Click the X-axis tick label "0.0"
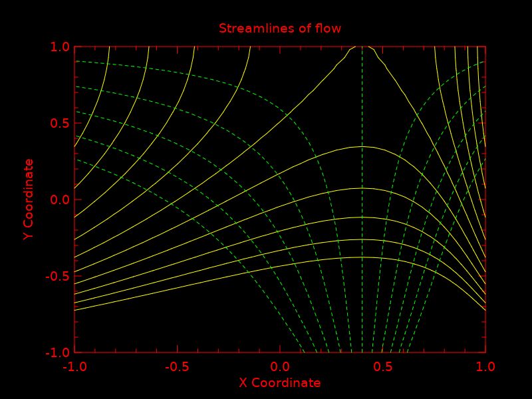The height and width of the screenshot is (399, 532). click(x=280, y=367)
